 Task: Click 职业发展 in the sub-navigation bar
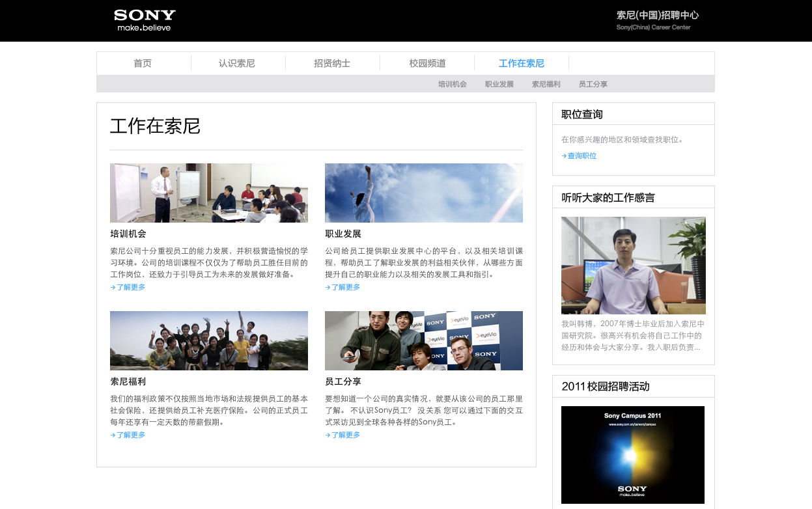(499, 84)
